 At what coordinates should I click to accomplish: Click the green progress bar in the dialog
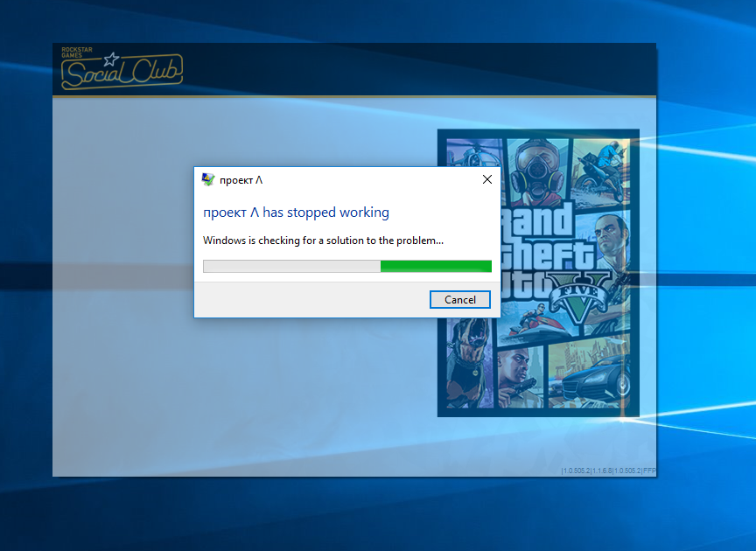(x=347, y=266)
